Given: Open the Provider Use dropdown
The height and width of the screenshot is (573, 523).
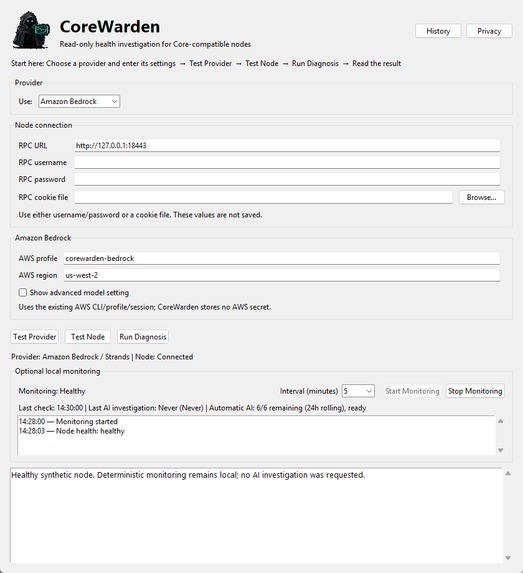Looking at the screenshot, I should click(x=79, y=101).
